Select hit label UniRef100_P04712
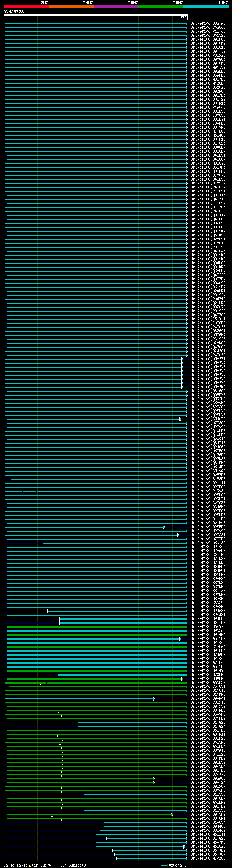Image resolution: width=232 pixels, height=868 pixels. 208,299
